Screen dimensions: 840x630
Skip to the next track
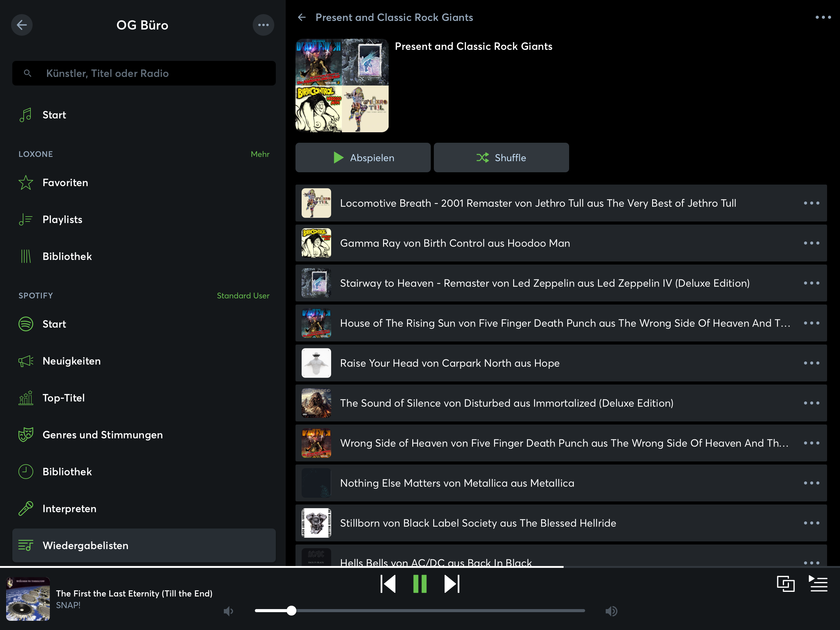(452, 584)
